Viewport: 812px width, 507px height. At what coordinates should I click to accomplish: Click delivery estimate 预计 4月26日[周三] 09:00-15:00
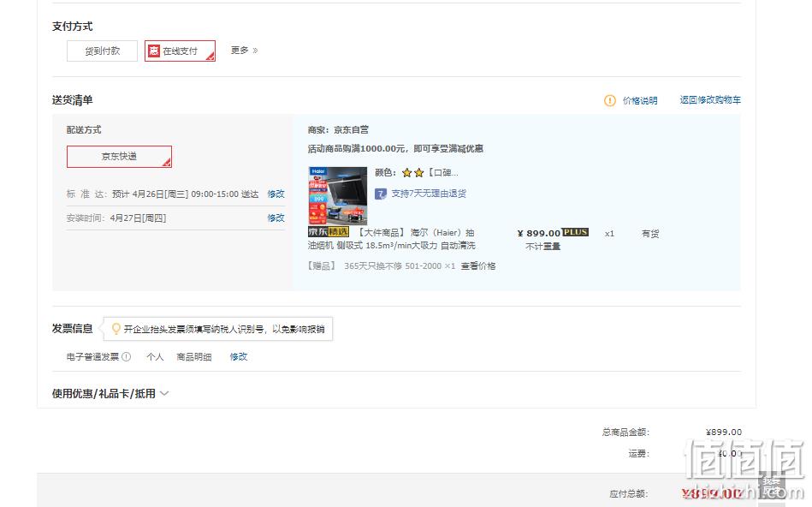click(x=186, y=194)
